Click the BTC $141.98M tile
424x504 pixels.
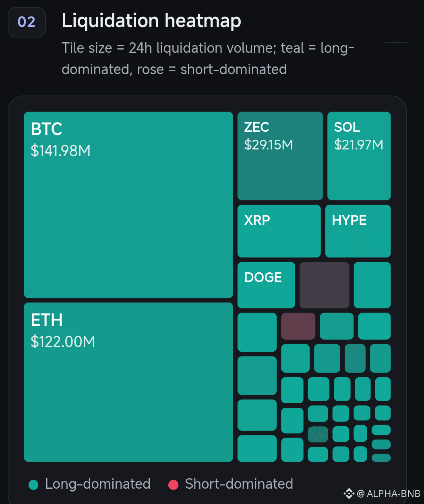tap(128, 205)
